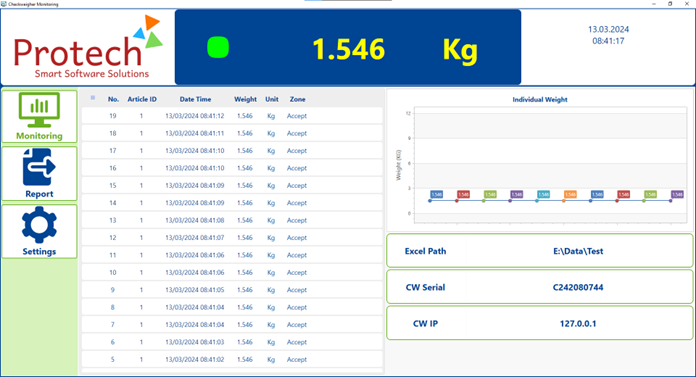This screenshot has height=377, width=696.
Task: Click the 1.546 Kg weight display
Action: click(x=395, y=49)
